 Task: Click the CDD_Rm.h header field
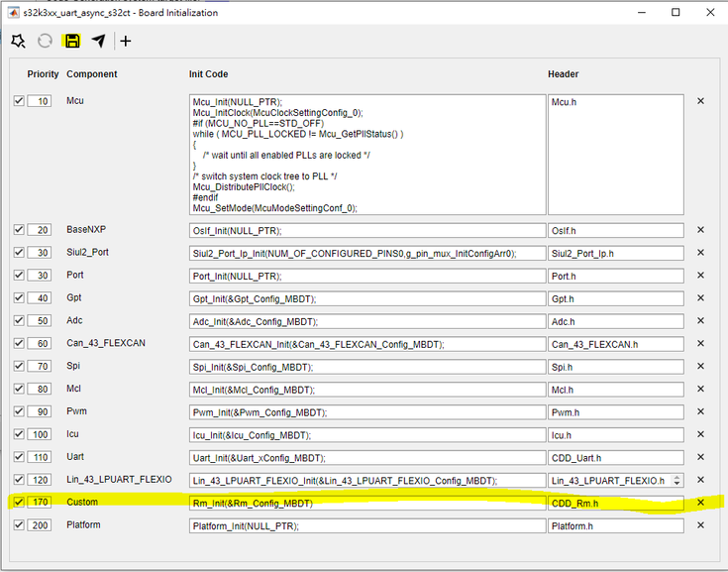pos(616,504)
